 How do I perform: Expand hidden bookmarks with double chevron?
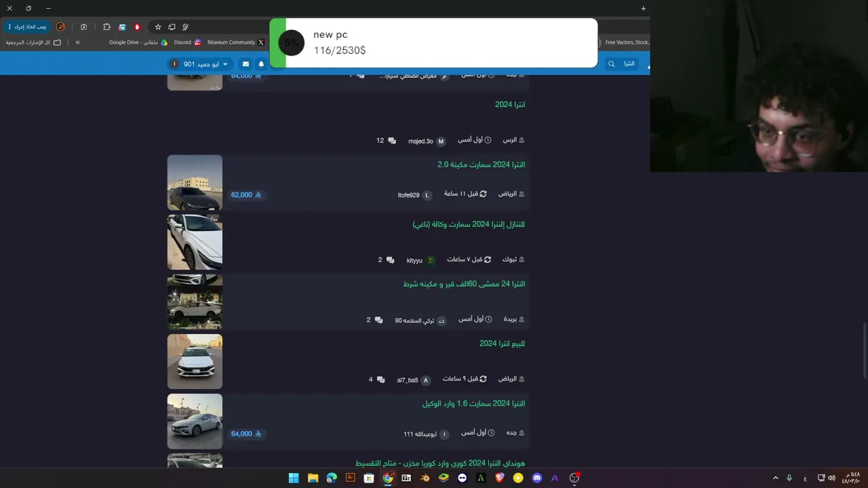tap(77, 43)
